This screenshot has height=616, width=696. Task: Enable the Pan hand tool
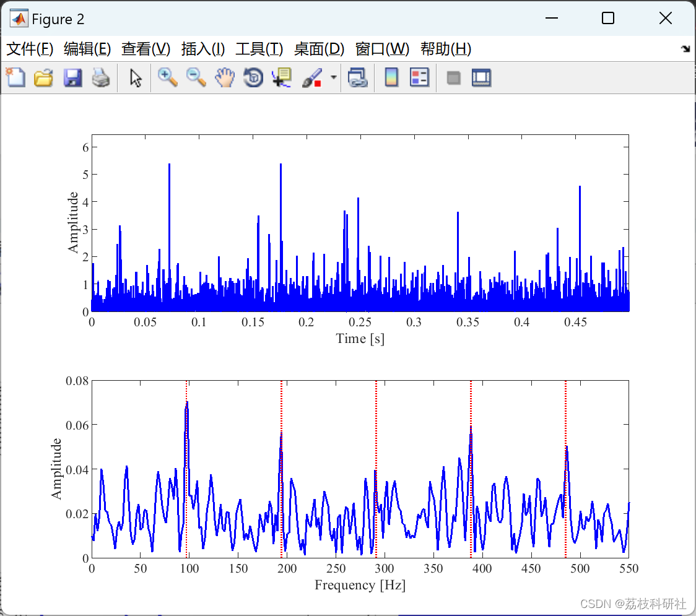[x=225, y=77]
